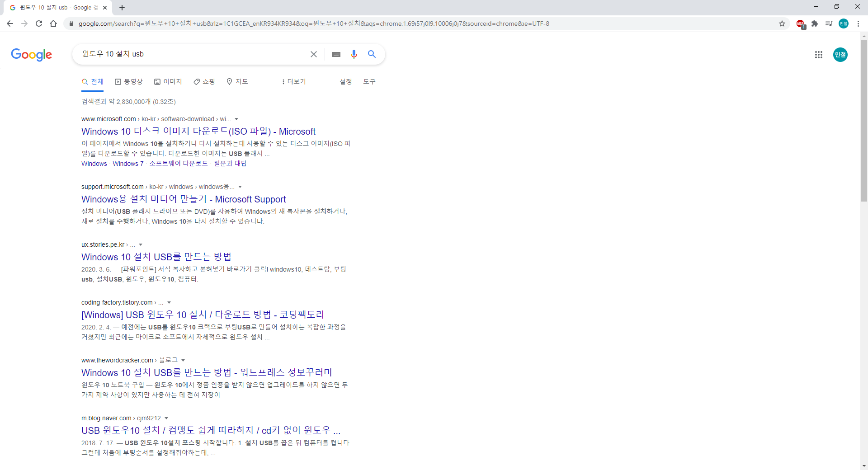Image resolution: width=868 pixels, height=470 pixels.
Task: Open the media control icon in toolbar
Action: (829, 23)
